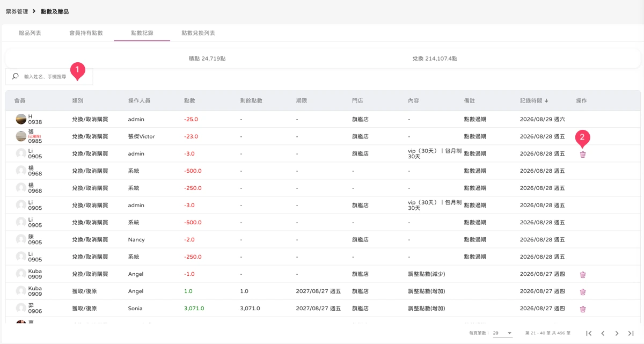Click the default avatar of member 陳
The image size is (644, 344).
tap(21, 239)
